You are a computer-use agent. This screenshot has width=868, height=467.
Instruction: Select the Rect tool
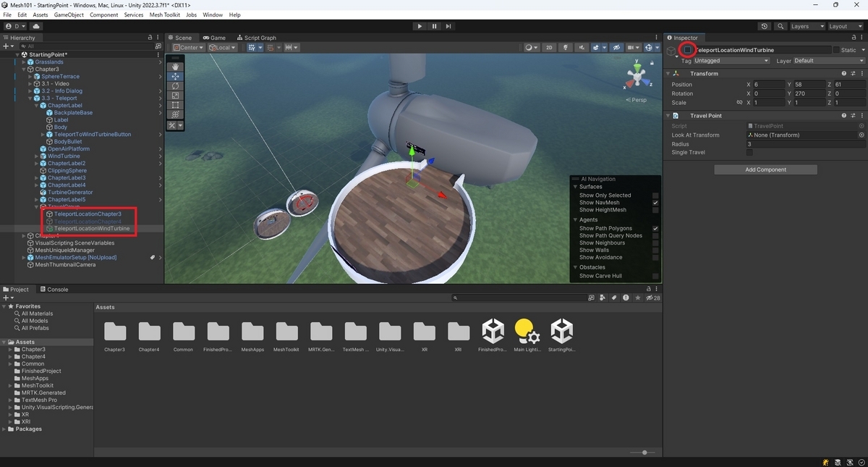pyautogui.click(x=174, y=104)
